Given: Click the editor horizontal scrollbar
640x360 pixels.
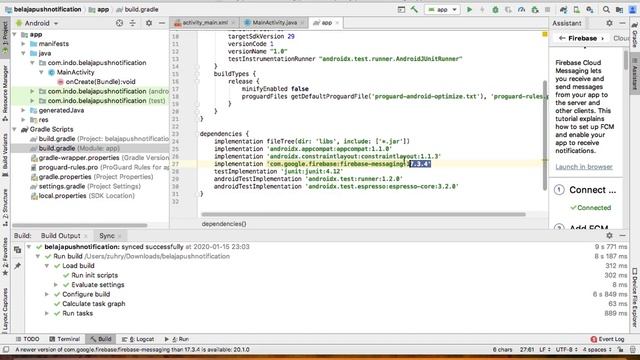Looking at the screenshot, I should pyautogui.click(x=363, y=214).
